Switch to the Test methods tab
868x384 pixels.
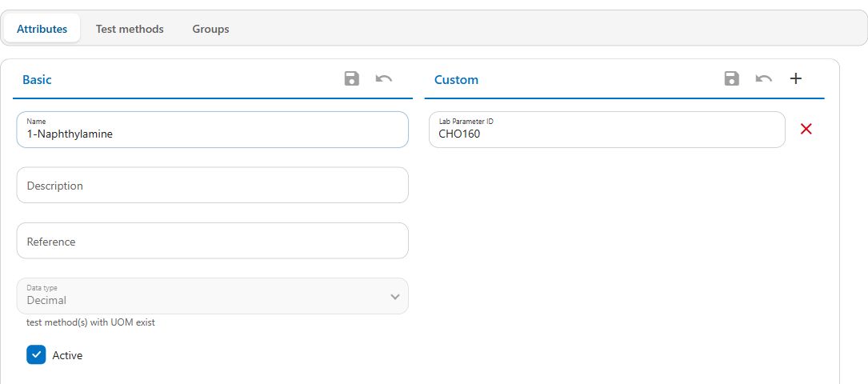(x=130, y=29)
